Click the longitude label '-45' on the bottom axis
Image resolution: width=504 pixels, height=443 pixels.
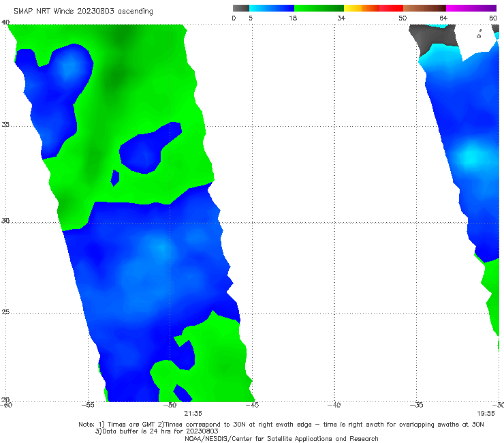point(252,405)
